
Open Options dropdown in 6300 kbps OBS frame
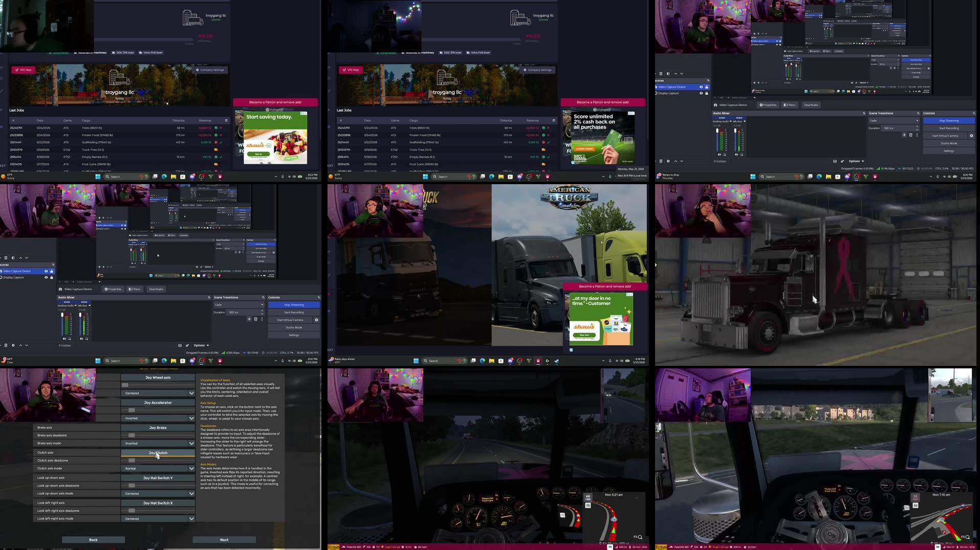201,345
